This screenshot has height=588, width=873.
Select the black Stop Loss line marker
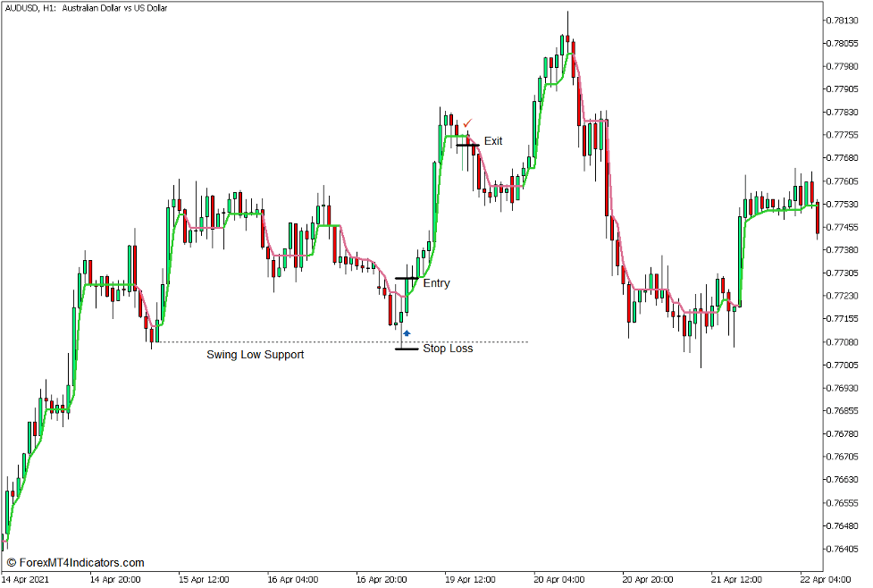tap(407, 349)
